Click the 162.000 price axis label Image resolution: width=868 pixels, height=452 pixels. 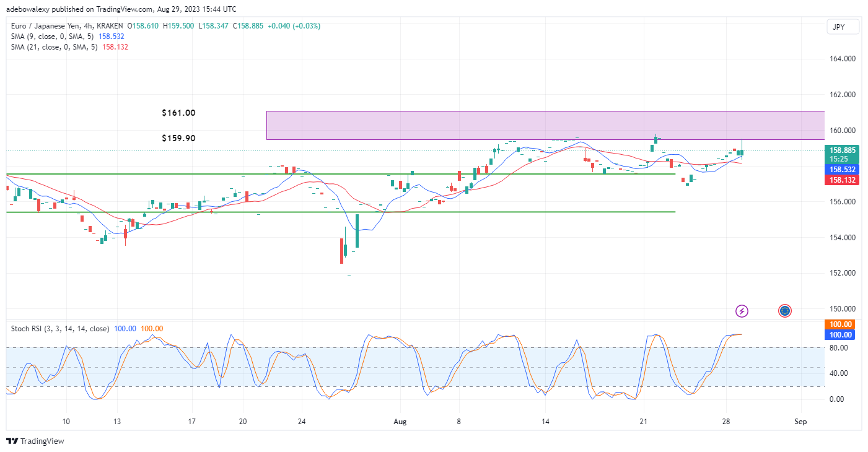tap(843, 95)
